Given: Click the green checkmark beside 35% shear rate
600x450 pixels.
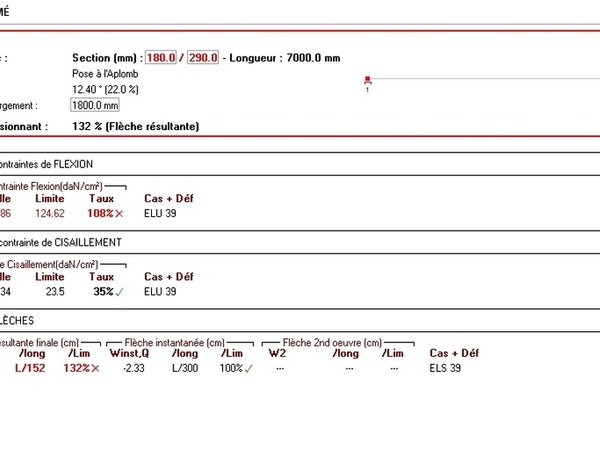Looking at the screenshot, I should (x=119, y=291).
